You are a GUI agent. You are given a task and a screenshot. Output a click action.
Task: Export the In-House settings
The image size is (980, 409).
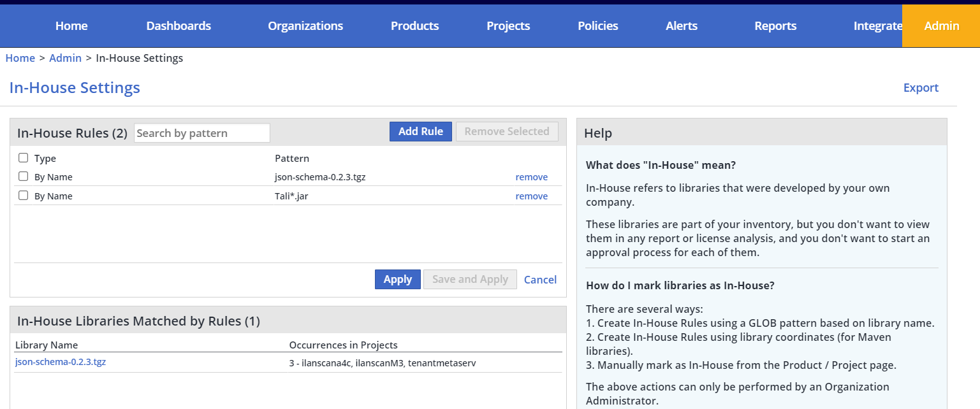921,88
